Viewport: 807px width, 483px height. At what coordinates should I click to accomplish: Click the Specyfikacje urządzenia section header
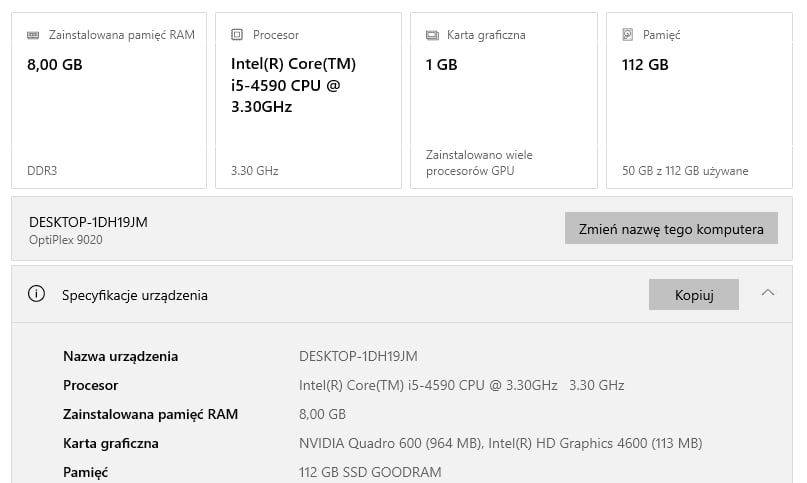click(x=135, y=295)
